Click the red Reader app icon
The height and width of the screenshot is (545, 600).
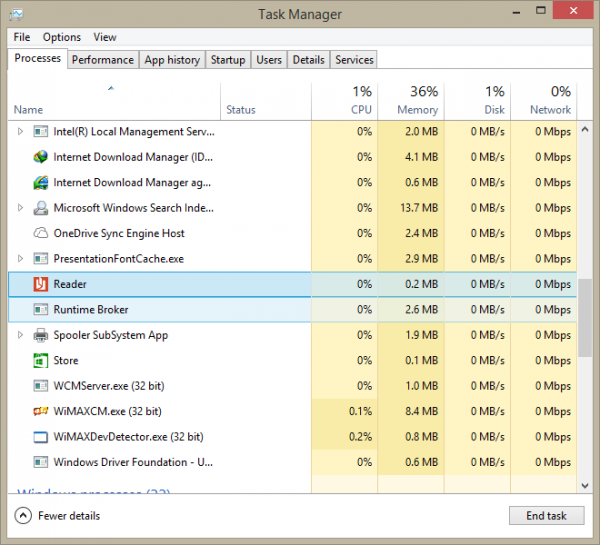coord(41,284)
